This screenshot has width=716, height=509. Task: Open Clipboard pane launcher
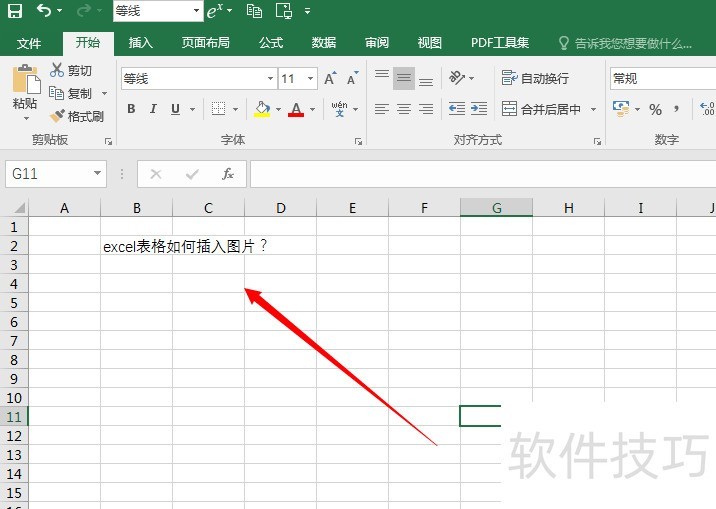click(x=108, y=142)
